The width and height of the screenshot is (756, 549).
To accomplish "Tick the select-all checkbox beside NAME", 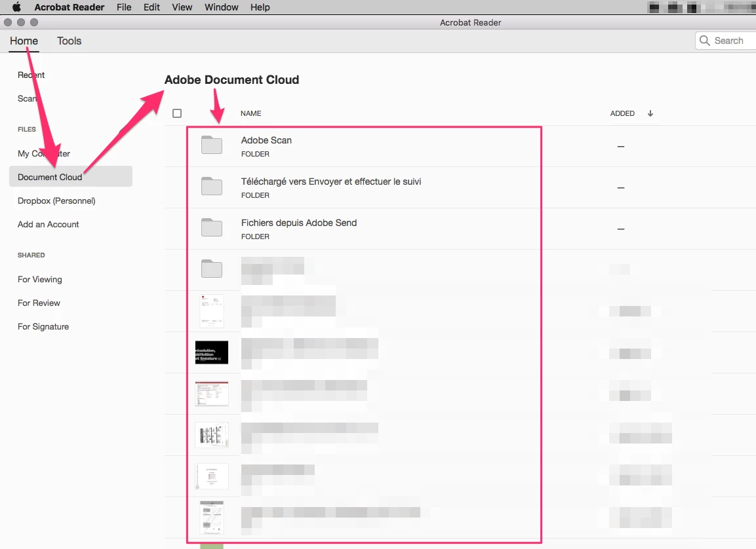I will [177, 113].
